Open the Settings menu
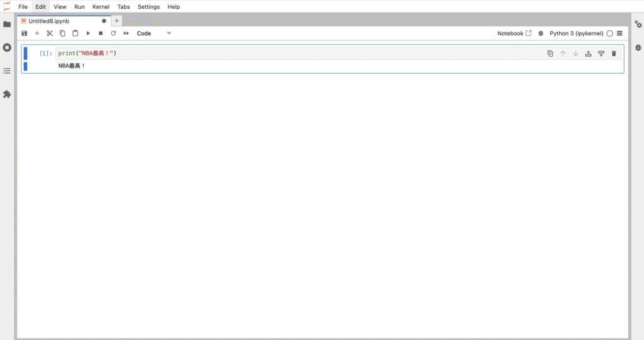 [x=148, y=6]
